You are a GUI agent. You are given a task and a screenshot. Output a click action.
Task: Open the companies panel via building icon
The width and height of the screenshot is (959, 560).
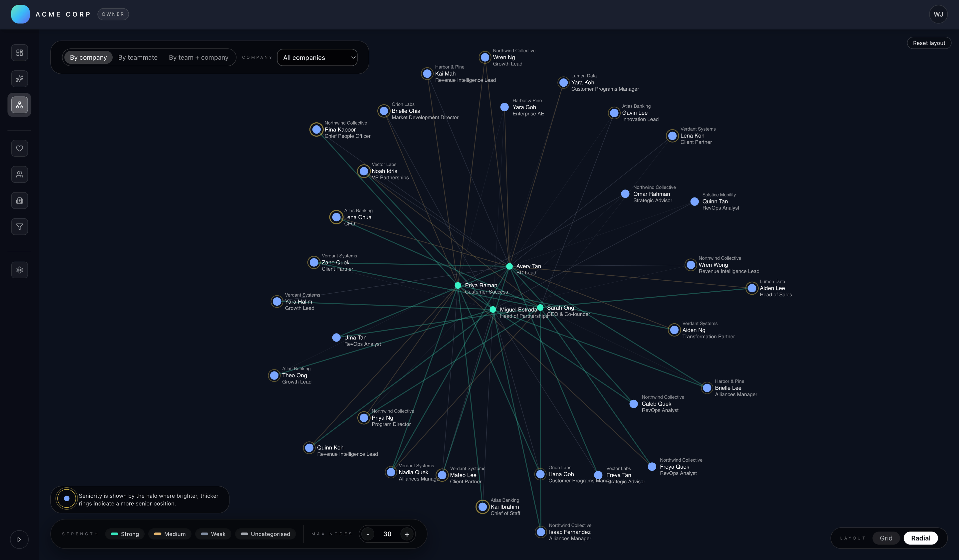(x=19, y=200)
